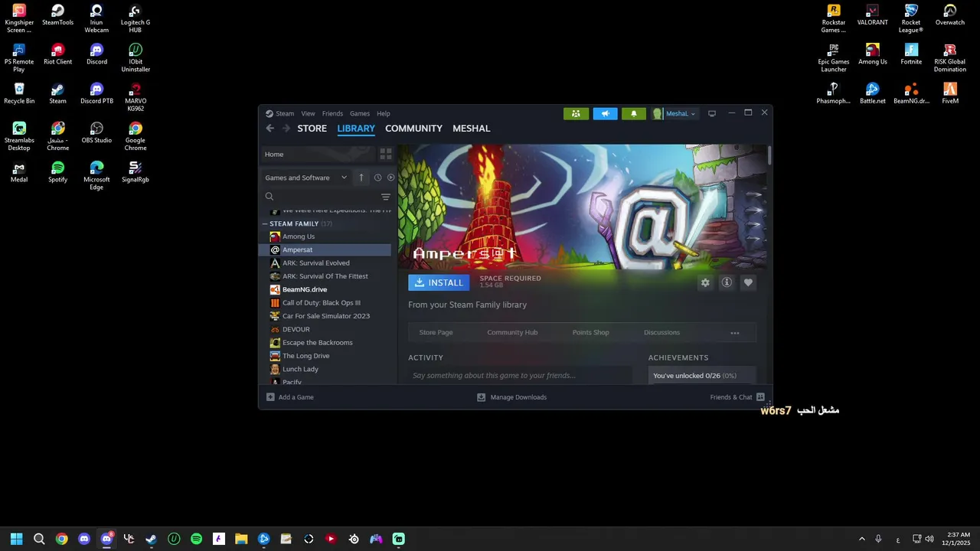Open Friends & Chat
This screenshot has width=980, height=551.
(x=737, y=397)
